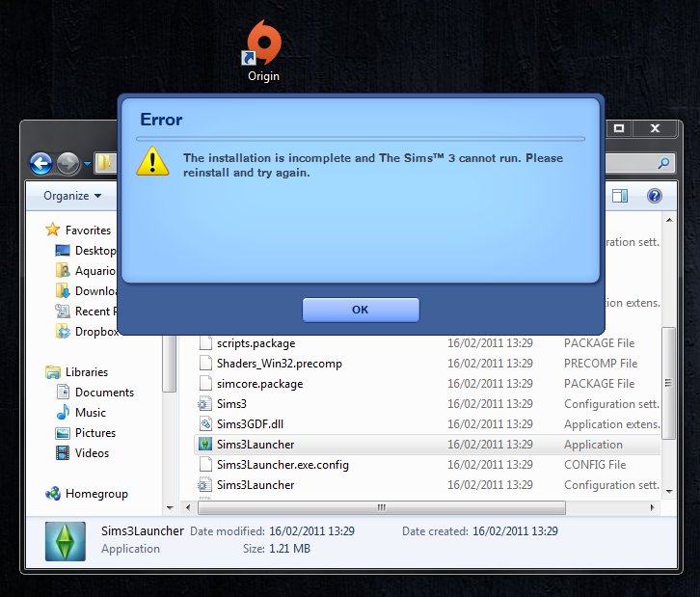The width and height of the screenshot is (700, 597).
Task: Open Explorer help button
Action: (x=655, y=196)
